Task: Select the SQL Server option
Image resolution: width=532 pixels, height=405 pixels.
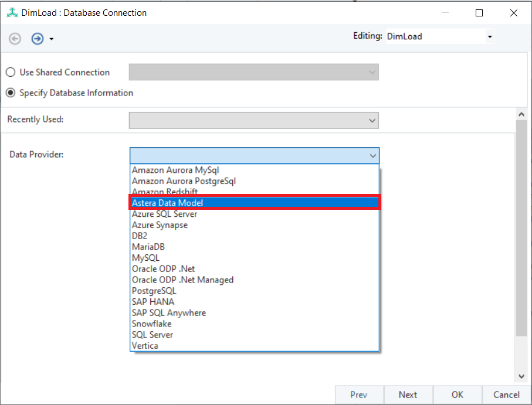Action: point(152,335)
